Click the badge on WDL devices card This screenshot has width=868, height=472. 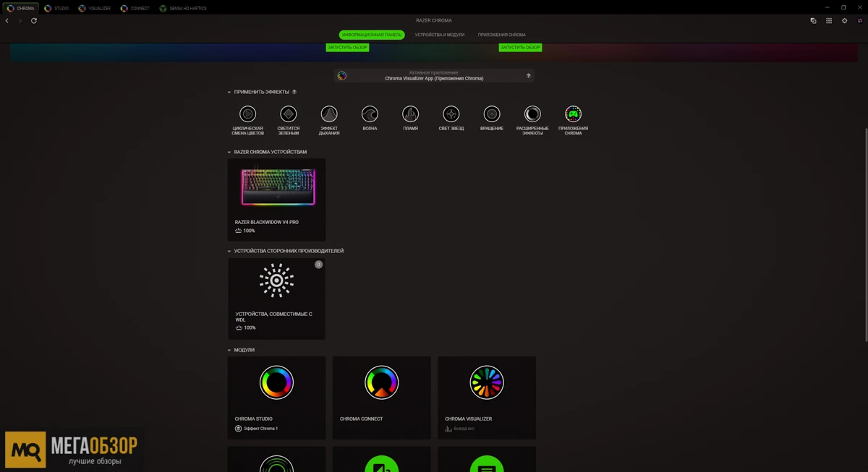pyautogui.click(x=318, y=265)
